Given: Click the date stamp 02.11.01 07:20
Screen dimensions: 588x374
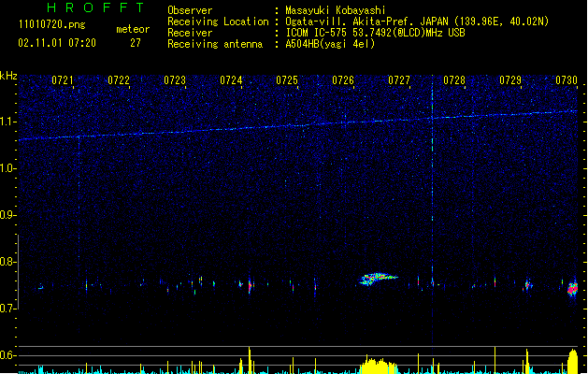Looking at the screenshot, I should (x=57, y=43).
